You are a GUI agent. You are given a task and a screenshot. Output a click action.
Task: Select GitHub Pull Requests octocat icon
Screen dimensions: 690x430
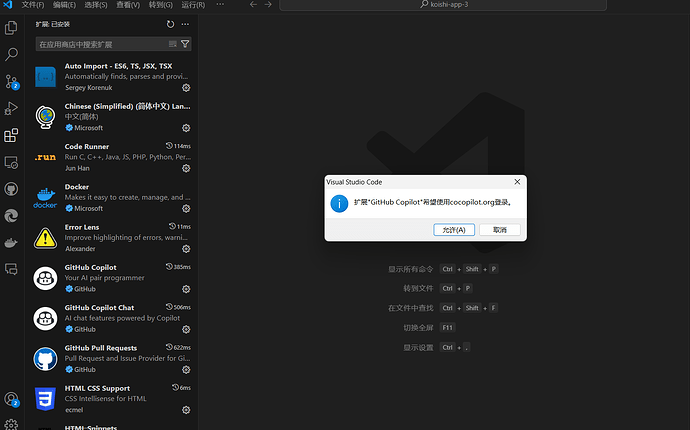tap(45, 359)
